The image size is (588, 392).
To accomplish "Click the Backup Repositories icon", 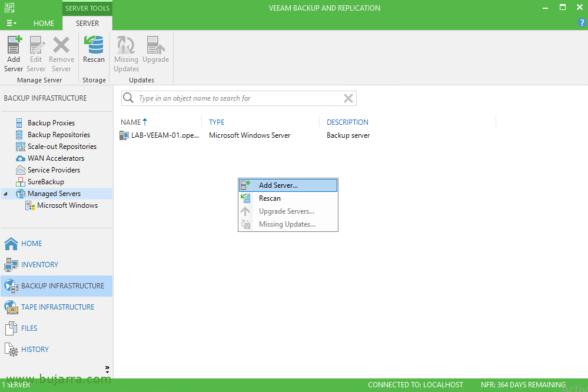I will (x=19, y=135).
